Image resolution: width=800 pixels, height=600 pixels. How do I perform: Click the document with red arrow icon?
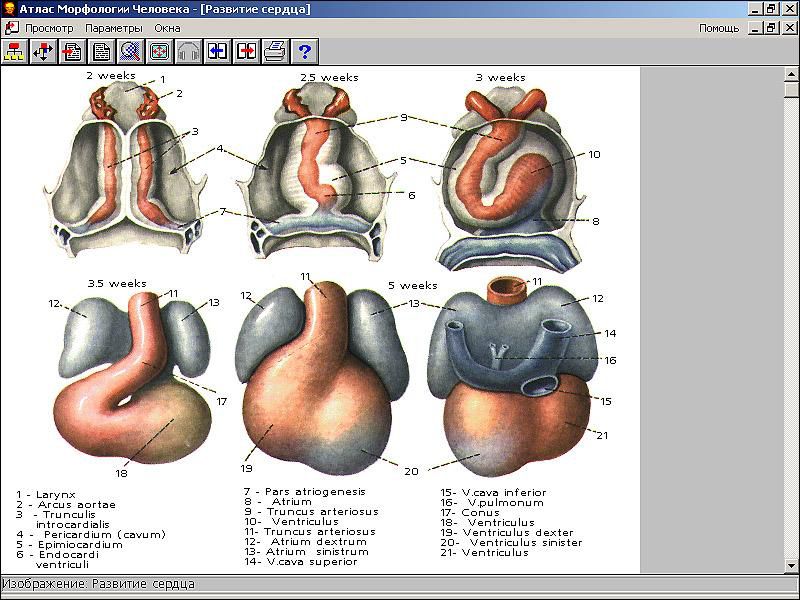click(x=72, y=51)
